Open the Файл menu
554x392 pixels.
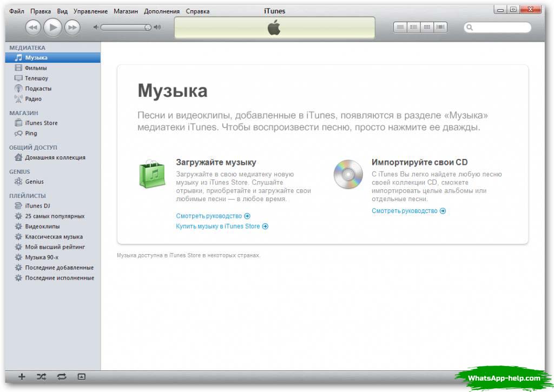pos(17,11)
